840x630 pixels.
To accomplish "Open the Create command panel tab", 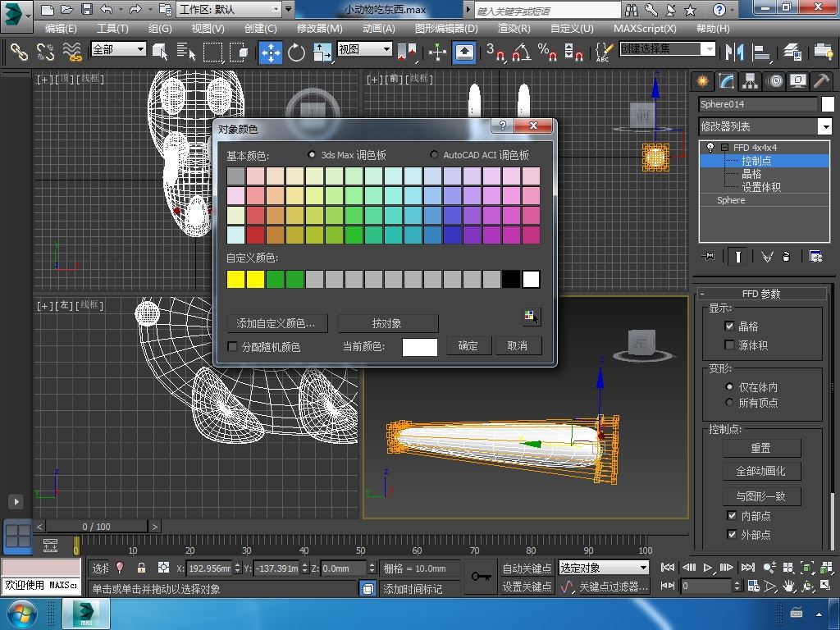I will pyautogui.click(x=702, y=81).
